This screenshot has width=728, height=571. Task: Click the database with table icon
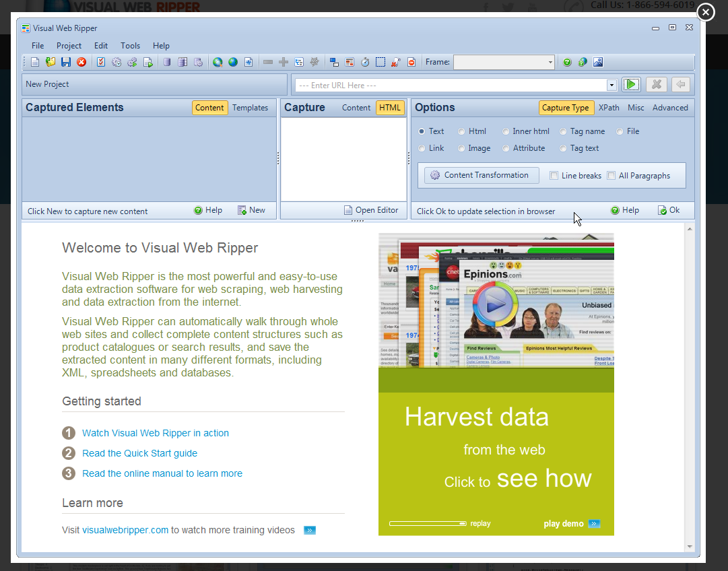coord(183,62)
